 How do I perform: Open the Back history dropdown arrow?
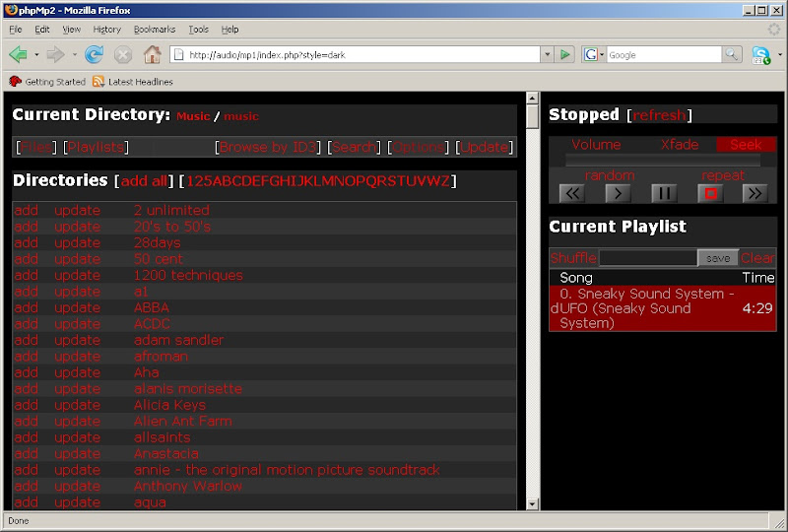(x=36, y=54)
